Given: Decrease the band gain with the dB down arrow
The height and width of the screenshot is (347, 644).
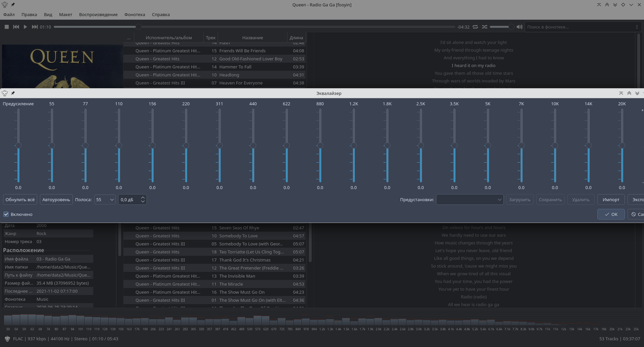Looking at the screenshot, I should pos(143,202).
